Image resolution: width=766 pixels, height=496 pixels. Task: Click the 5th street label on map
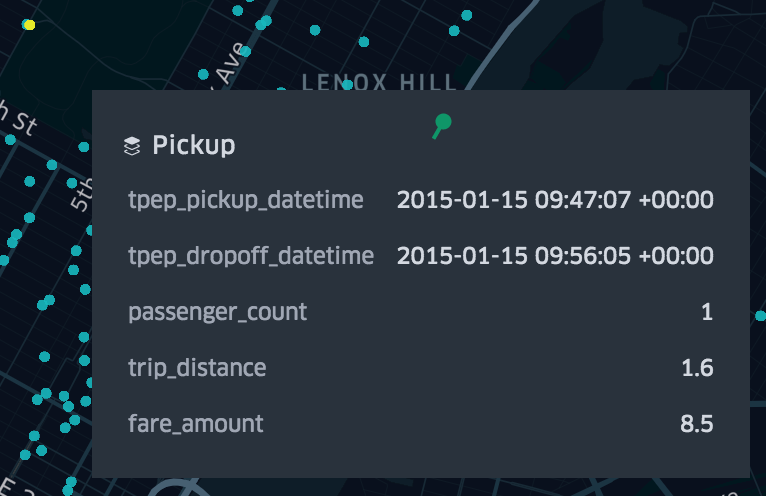pyautogui.click(x=82, y=195)
